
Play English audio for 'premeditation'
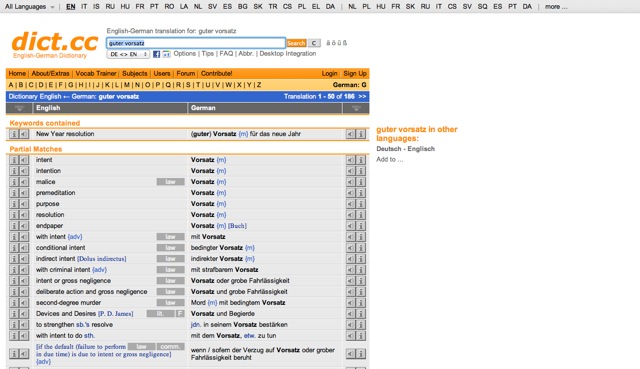click(24, 193)
